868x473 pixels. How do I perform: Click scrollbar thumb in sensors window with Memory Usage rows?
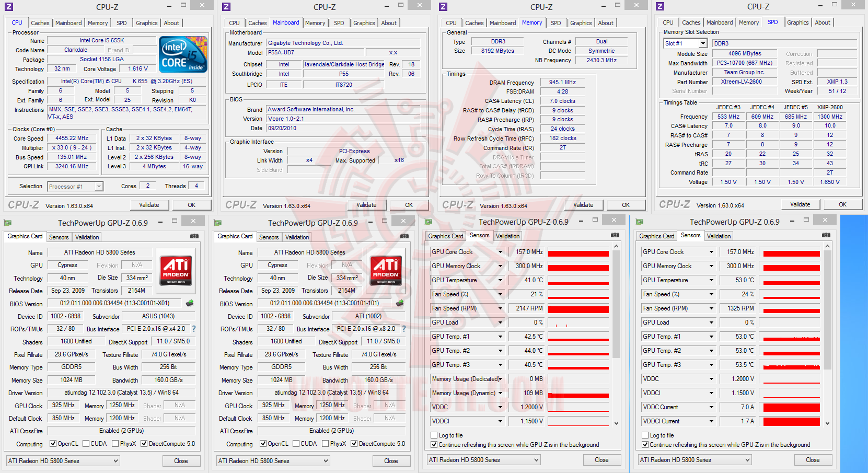click(616, 305)
